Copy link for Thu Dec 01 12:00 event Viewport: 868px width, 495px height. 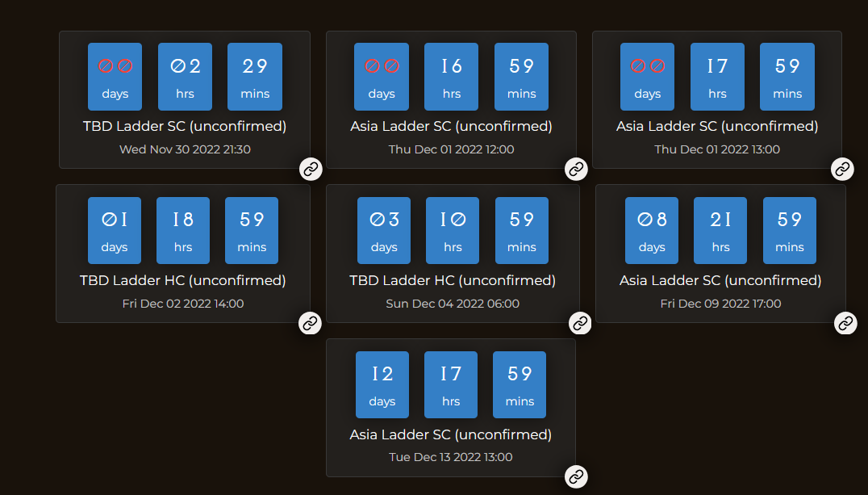point(576,169)
